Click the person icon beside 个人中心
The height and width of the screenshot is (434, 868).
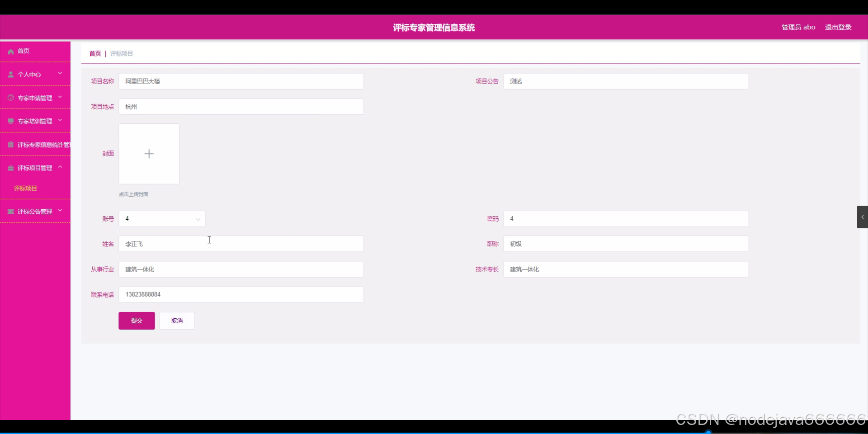point(11,75)
